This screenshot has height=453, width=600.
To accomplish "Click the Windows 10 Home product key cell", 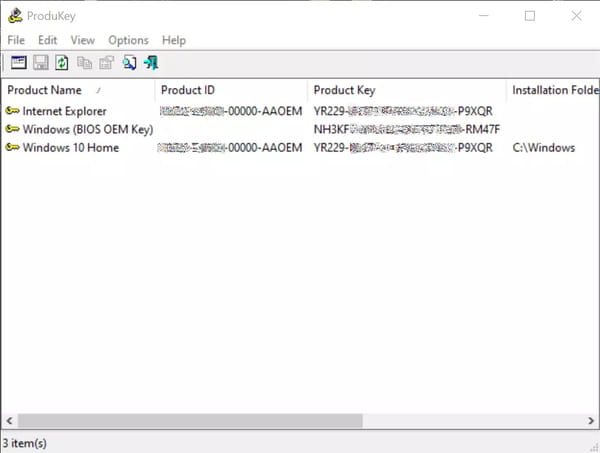I will [403, 147].
